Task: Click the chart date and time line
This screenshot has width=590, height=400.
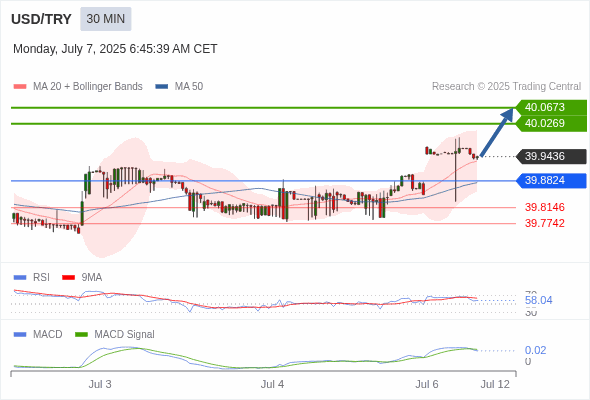Action: [x=115, y=49]
